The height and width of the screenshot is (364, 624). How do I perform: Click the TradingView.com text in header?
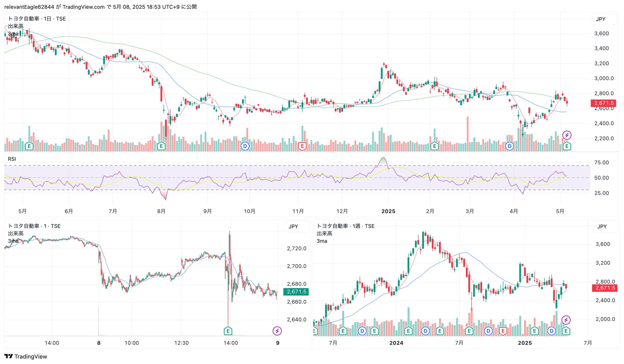tap(83, 7)
